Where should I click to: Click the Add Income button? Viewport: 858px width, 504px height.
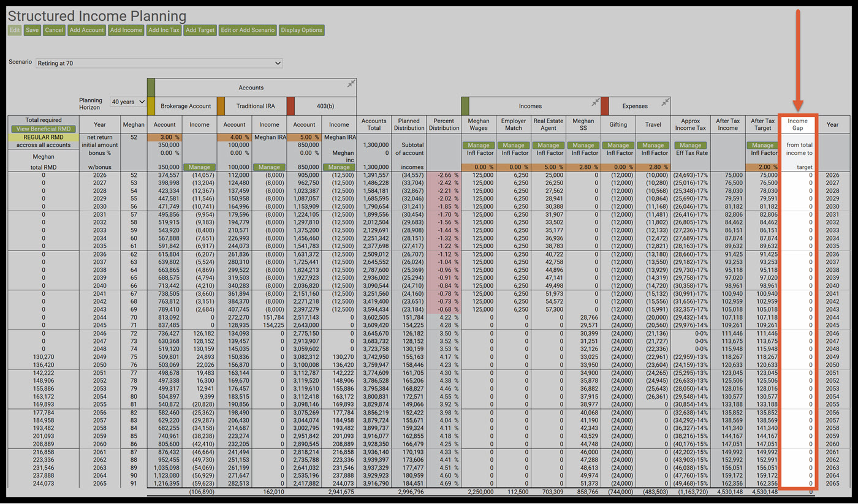pos(126,30)
